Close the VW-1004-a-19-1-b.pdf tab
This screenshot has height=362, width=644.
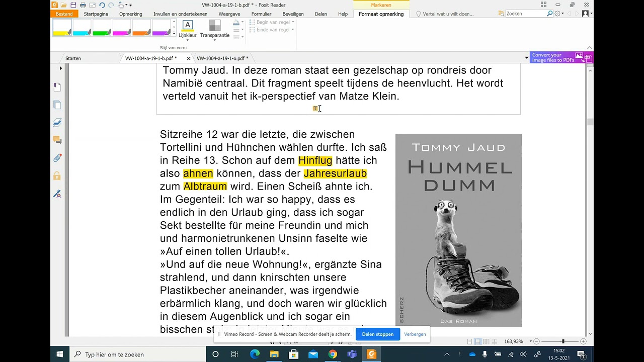(189, 58)
